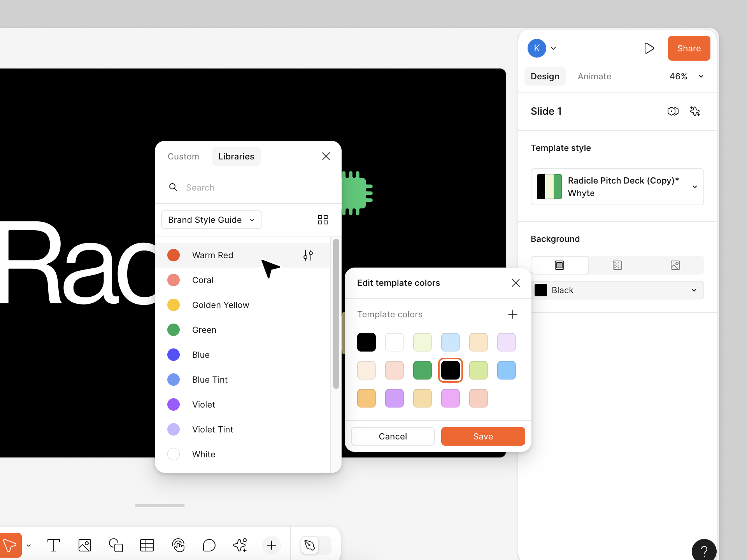Select the Shape tool
747x560 pixels.
(116, 545)
